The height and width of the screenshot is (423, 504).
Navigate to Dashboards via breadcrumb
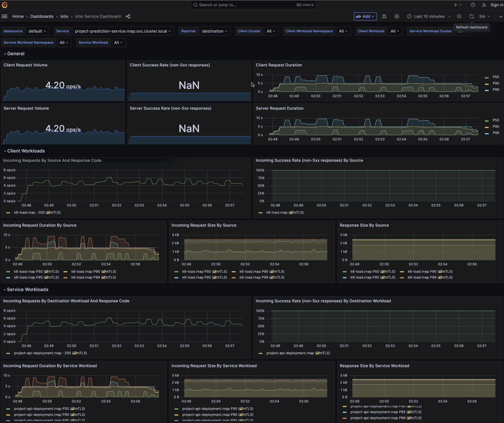pos(42,16)
